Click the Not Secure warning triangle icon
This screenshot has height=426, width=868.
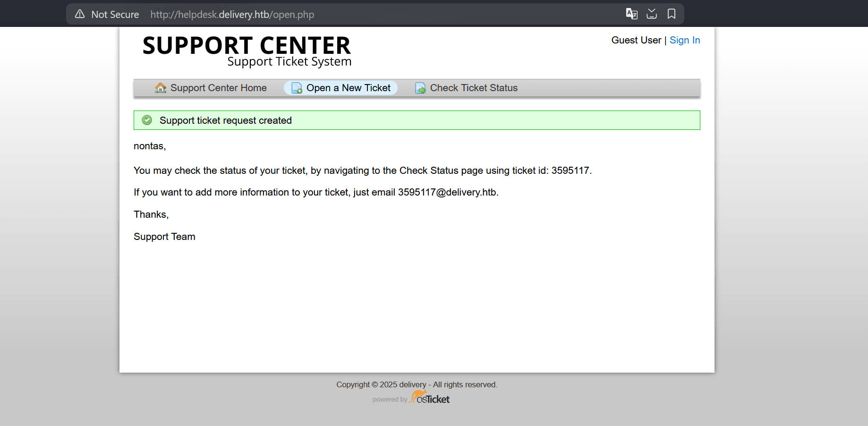[80, 14]
